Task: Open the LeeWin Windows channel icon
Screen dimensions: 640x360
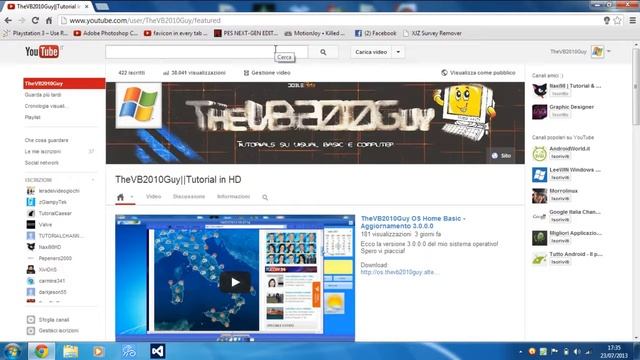Action: [x=539, y=175]
